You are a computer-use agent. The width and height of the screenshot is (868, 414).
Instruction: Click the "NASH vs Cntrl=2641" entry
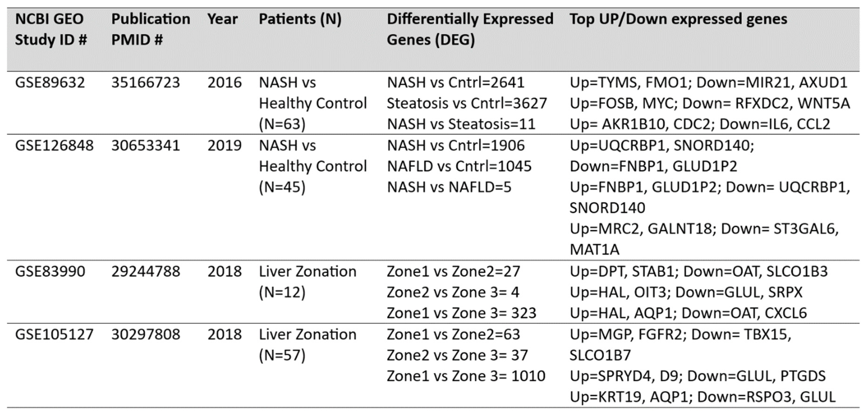pyautogui.click(x=456, y=83)
